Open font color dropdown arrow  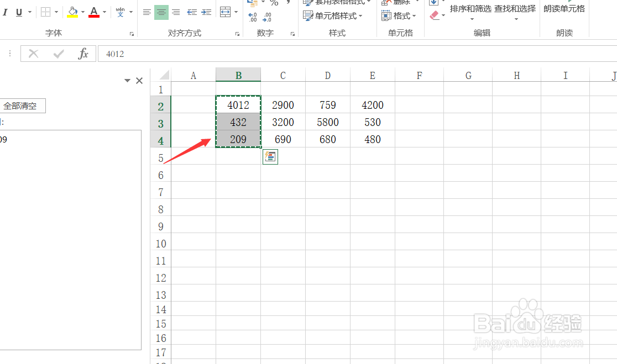coord(104,12)
